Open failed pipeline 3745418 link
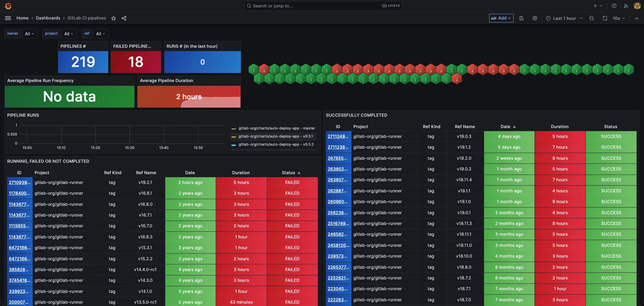The image size is (644, 306). point(19,280)
